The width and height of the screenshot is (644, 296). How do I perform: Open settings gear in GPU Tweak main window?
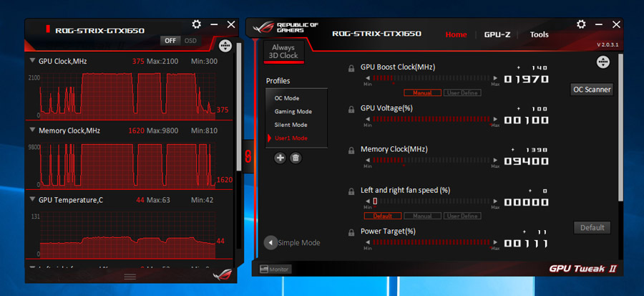pyautogui.click(x=581, y=24)
